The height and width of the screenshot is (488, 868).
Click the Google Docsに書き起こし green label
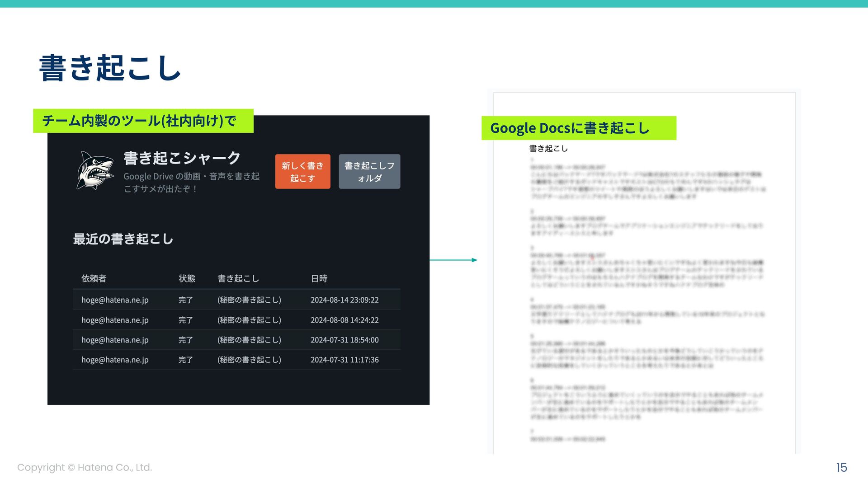578,128
